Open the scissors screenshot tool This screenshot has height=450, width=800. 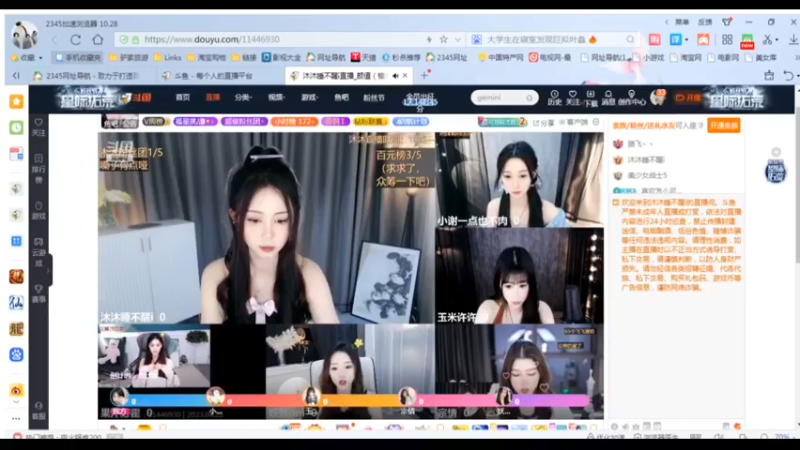(767, 39)
